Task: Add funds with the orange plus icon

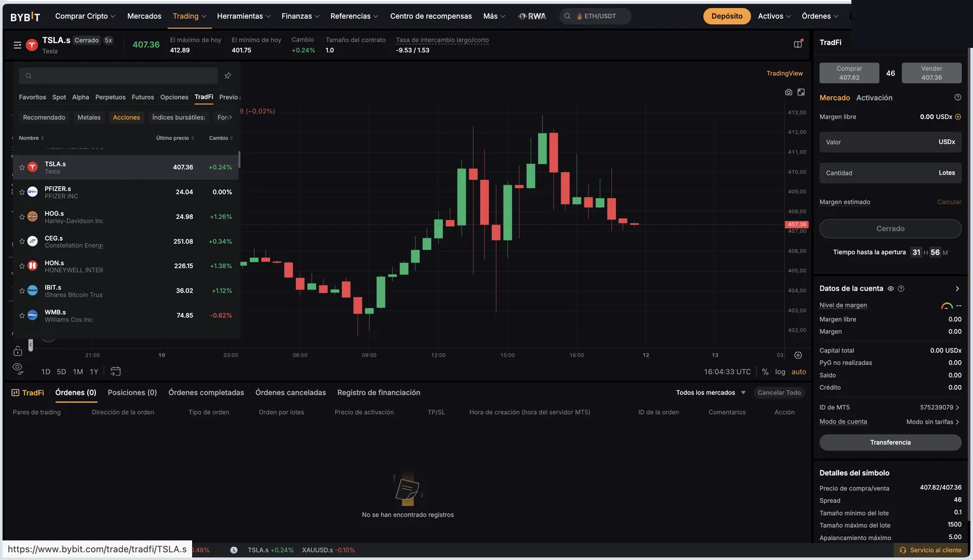Action: (x=958, y=117)
